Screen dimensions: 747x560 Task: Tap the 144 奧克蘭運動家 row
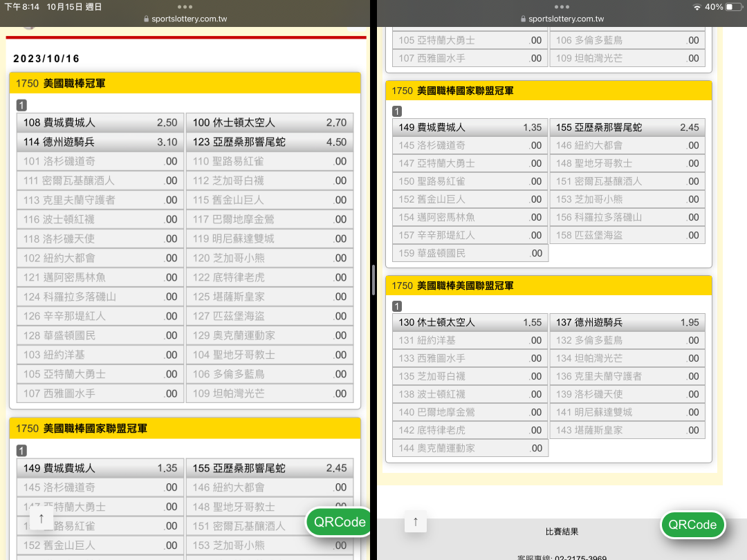pos(470,448)
